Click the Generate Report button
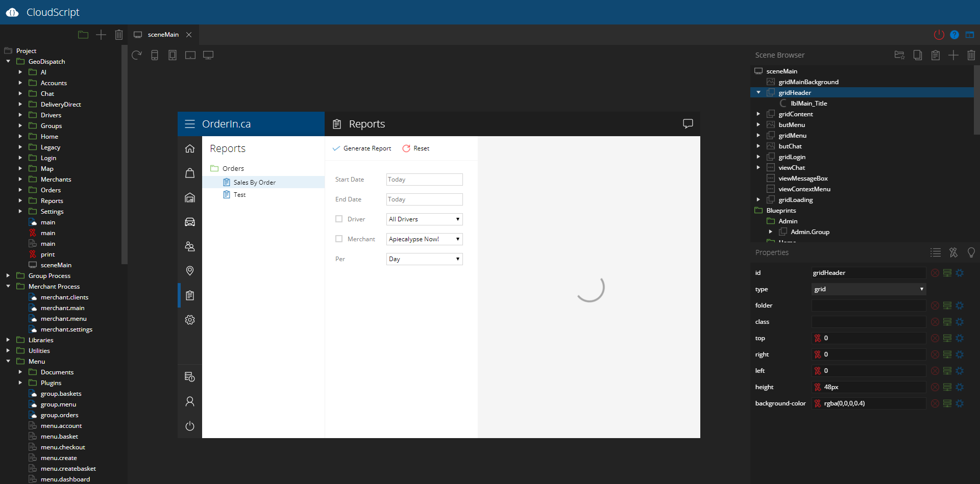Screen dimensions: 980x484 pyautogui.click(x=362, y=148)
